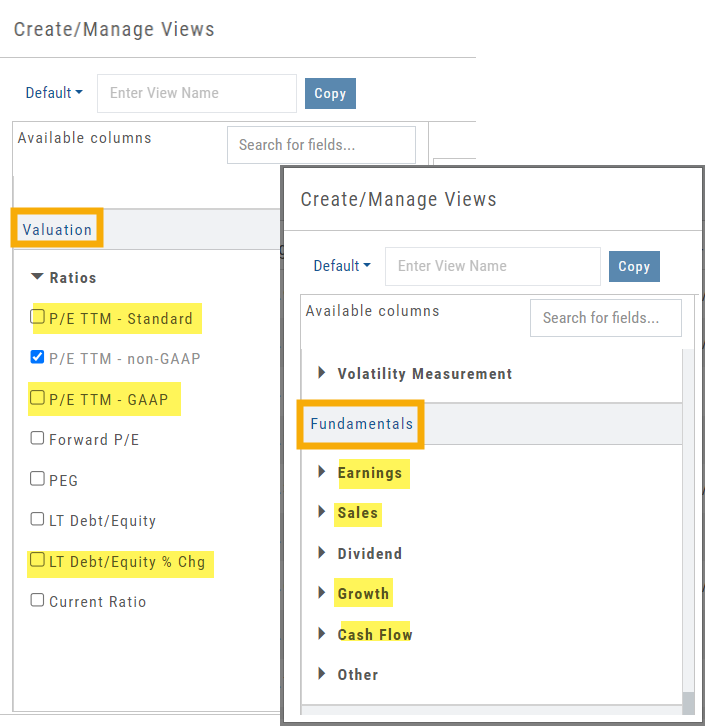
Task: Select the Fundamentals section header
Action: 361,424
